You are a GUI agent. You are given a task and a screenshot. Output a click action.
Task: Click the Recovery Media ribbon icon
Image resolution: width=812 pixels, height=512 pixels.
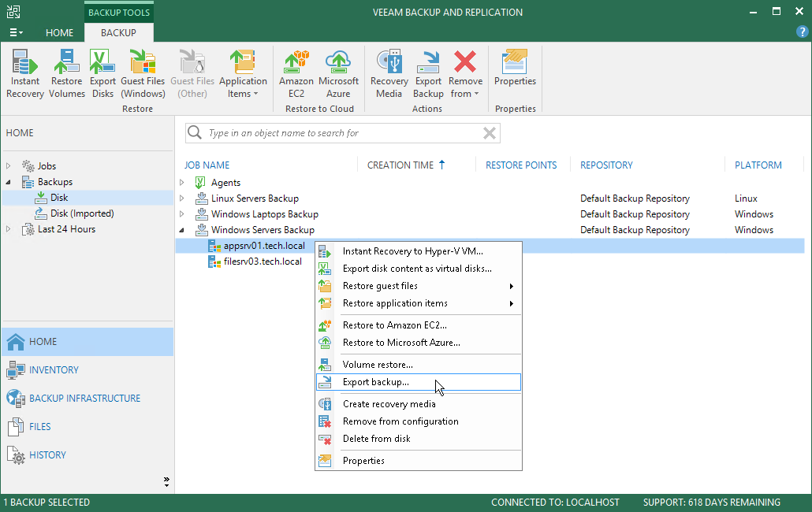(389, 73)
